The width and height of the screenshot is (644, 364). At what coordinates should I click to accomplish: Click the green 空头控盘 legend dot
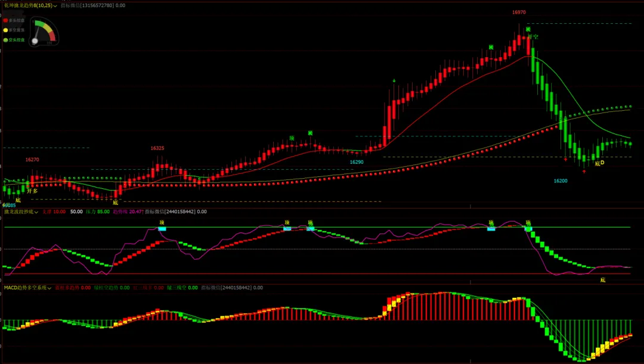(x=5, y=40)
